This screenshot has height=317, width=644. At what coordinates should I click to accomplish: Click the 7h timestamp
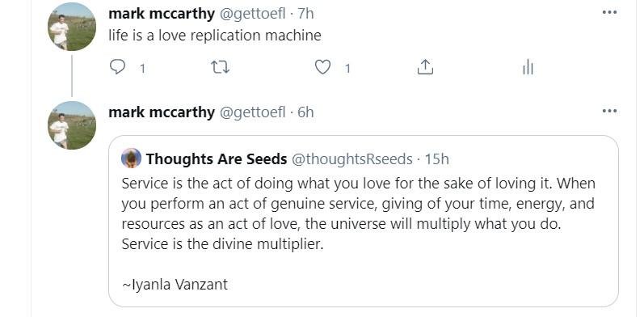(305, 14)
